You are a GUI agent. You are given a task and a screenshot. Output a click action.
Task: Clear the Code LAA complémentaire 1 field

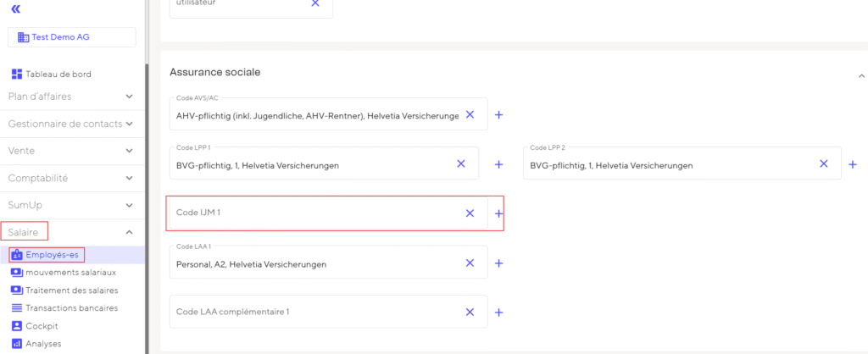click(470, 312)
